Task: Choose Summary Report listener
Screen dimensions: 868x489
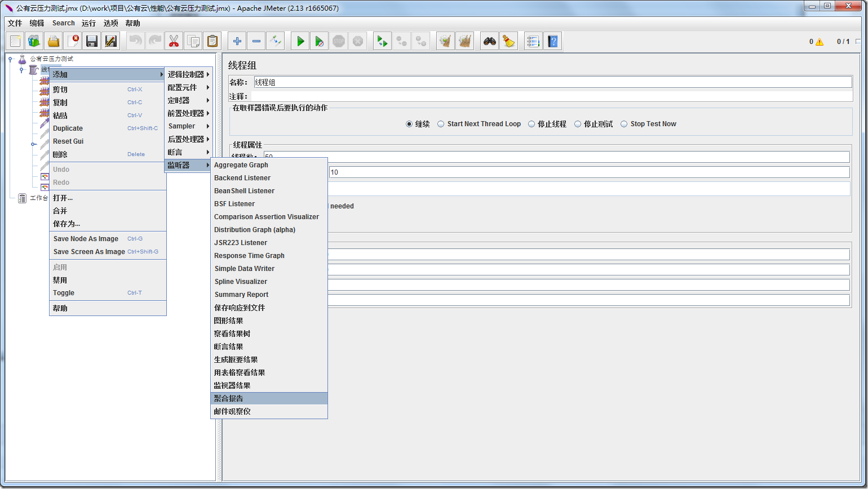Action: (x=269, y=295)
